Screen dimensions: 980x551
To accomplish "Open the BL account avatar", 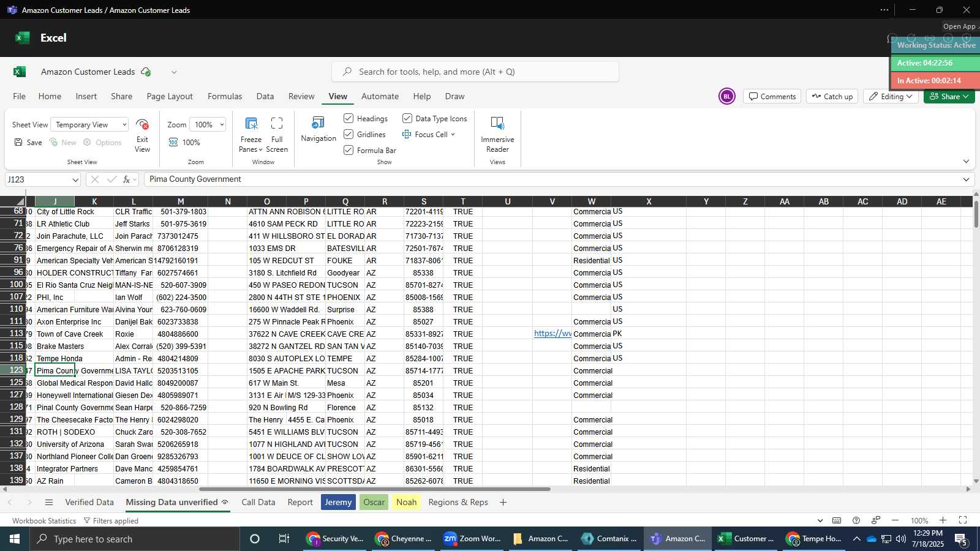I will (726, 96).
